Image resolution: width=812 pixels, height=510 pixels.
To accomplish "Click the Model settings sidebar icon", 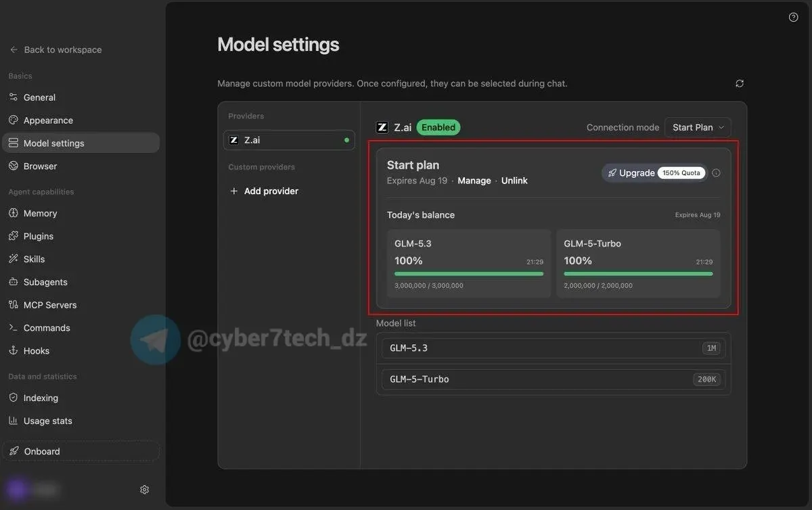I will coord(14,143).
